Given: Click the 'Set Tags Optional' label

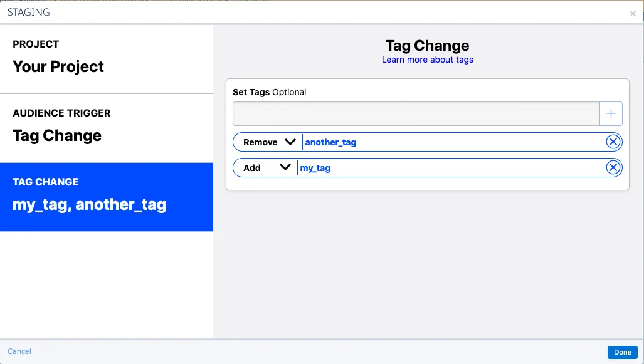Looking at the screenshot, I should (x=270, y=92).
